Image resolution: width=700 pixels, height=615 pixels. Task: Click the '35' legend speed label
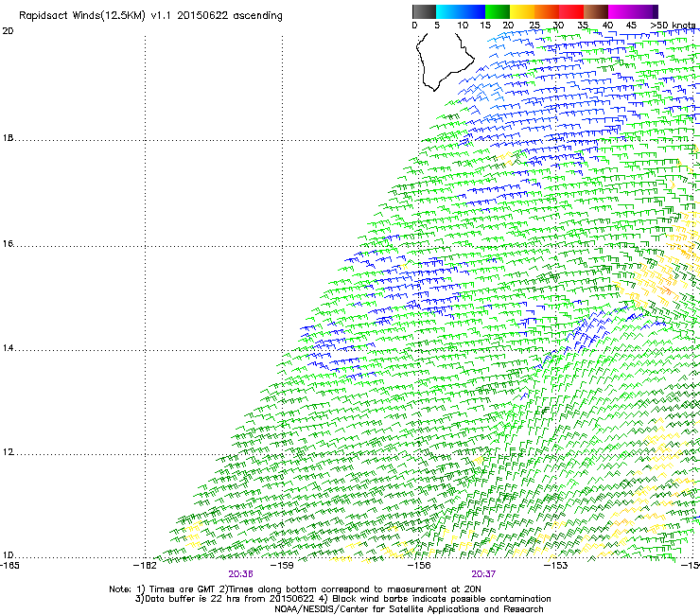pos(583,26)
